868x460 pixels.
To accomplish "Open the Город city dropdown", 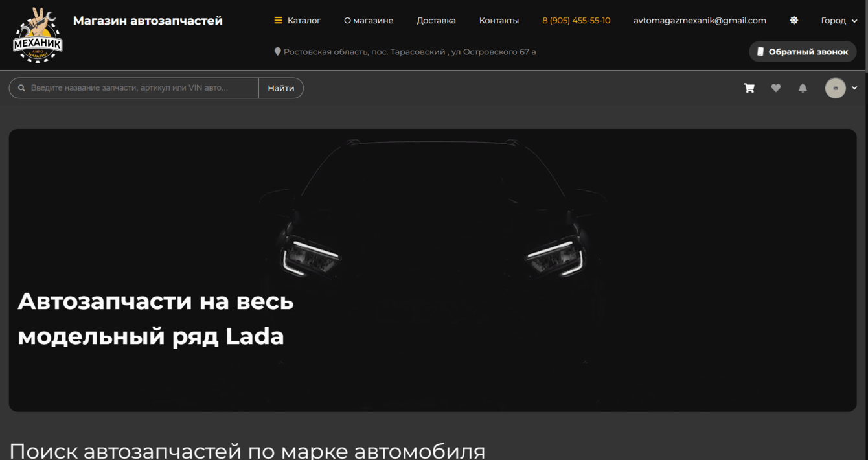I will pos(838,21).
